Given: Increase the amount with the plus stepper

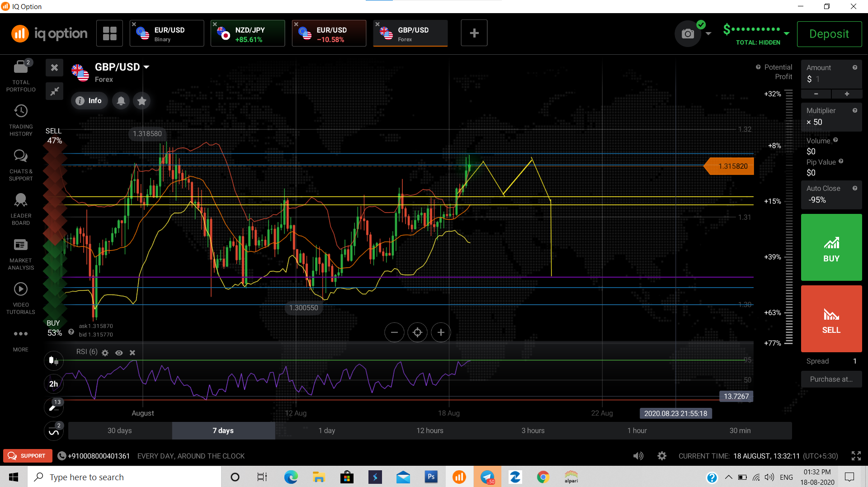Looking at the screenshot, I should [847, 94].
